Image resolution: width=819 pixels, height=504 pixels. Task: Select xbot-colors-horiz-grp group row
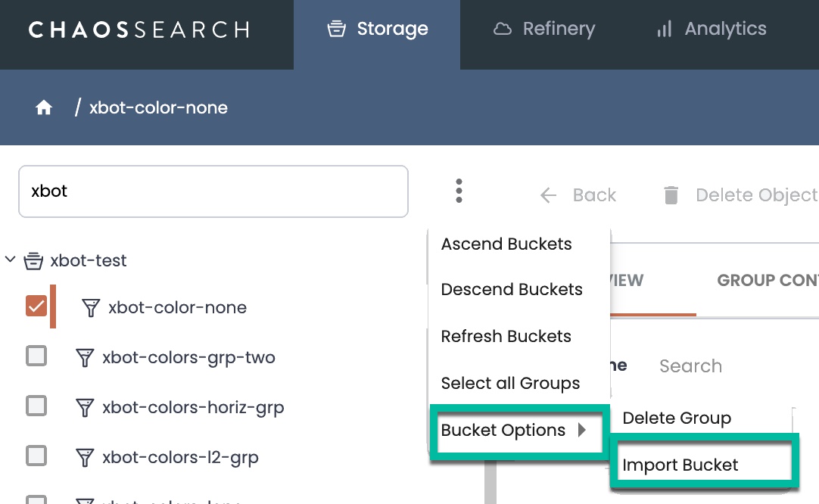pos(193,407)
